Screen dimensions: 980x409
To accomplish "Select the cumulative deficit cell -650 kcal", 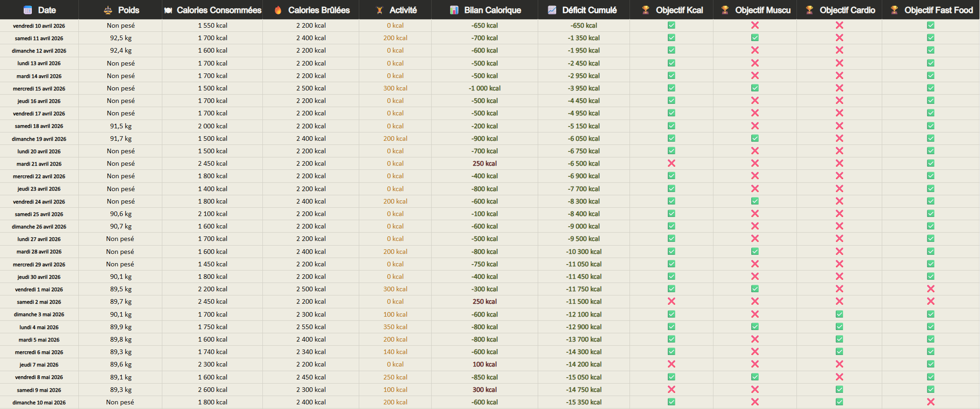I will pyautogui.click(x=584, y=25).
